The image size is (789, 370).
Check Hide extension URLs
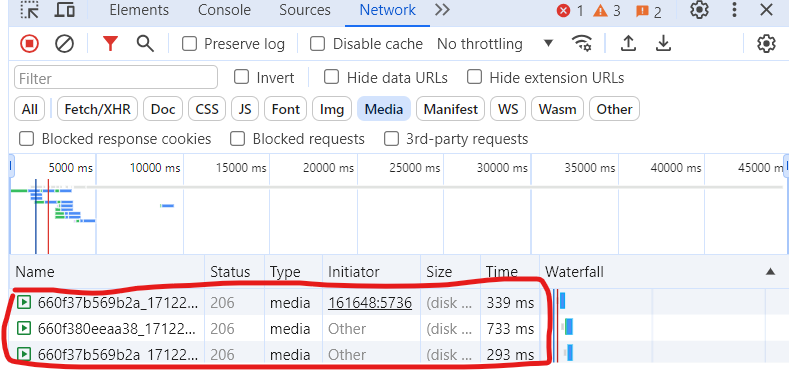[x=475, y=78]
